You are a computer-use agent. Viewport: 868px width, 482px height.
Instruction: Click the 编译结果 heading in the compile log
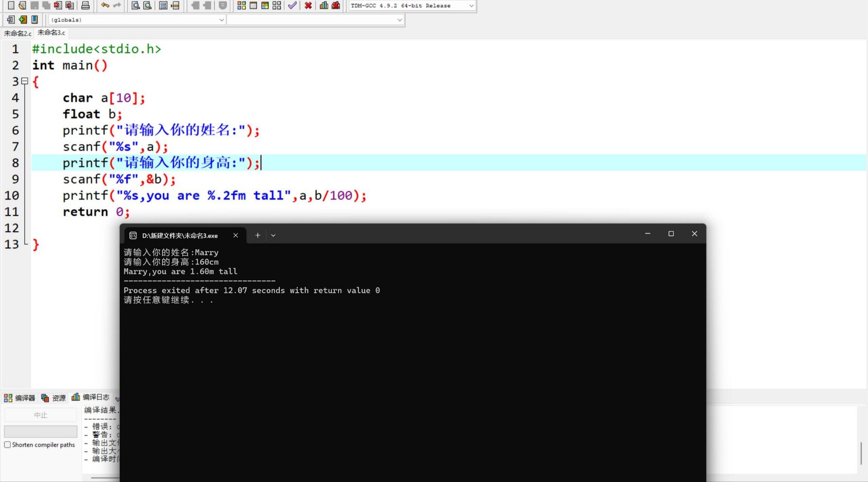click(x=102, y=410)
